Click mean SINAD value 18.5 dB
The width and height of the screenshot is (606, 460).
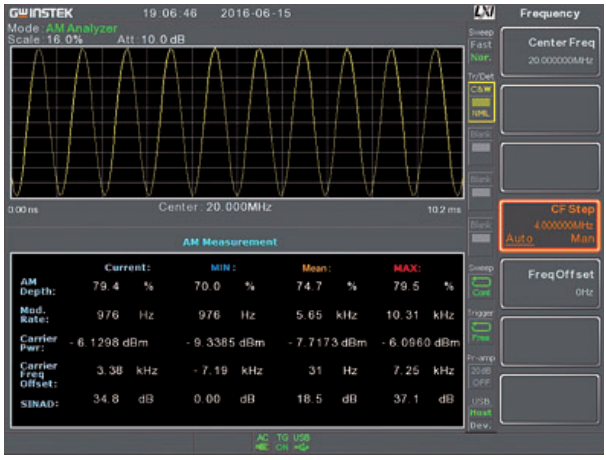[x=327, y=399]
